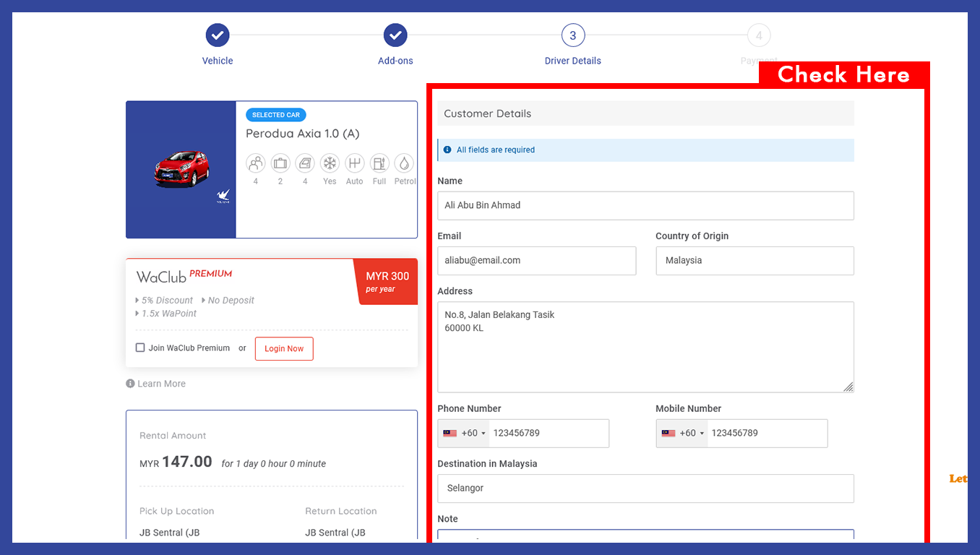The width and height of the screenshot is (980, 555).
Task: Click the completed Add-ons step checkmark
Action: click(395, 35)
